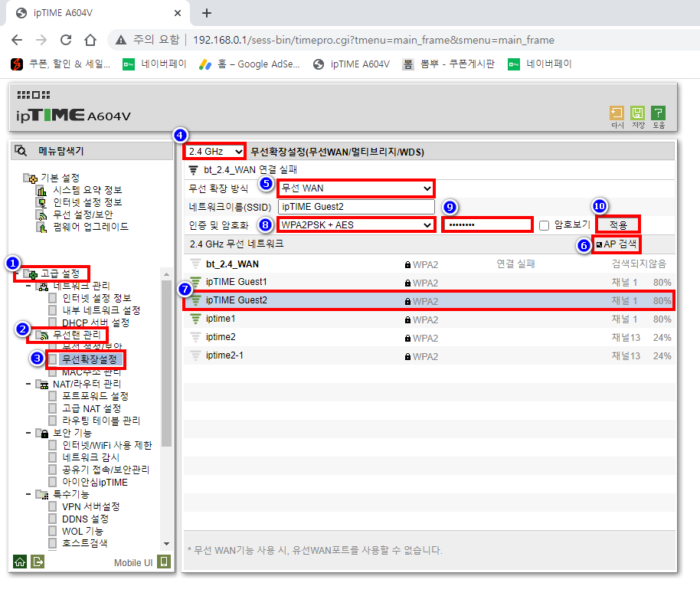Select the ipTIME Guest1 network row
Viewport: 700px width, 596px height.
pos(429,282)
